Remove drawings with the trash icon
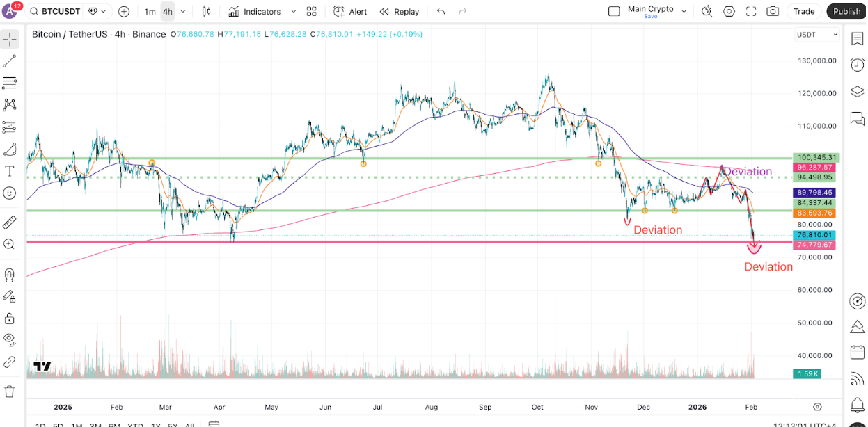The width and height of the screenshot is (868, 427). [x=10, y=392]
